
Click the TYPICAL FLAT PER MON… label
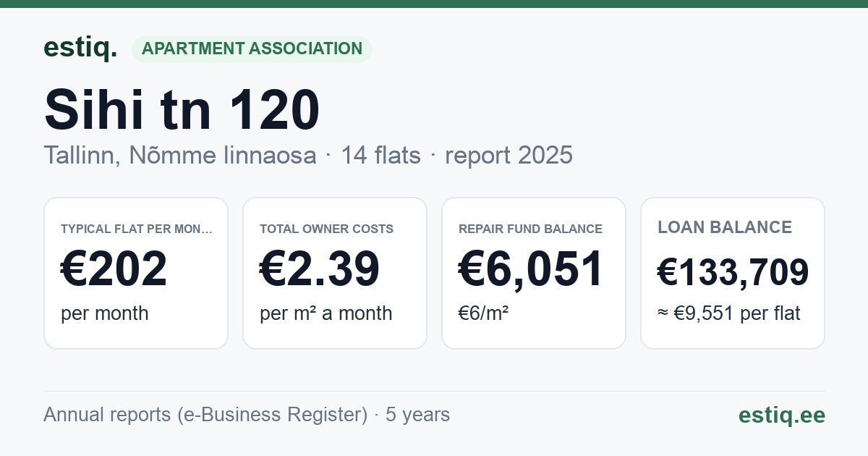point(137,229)
